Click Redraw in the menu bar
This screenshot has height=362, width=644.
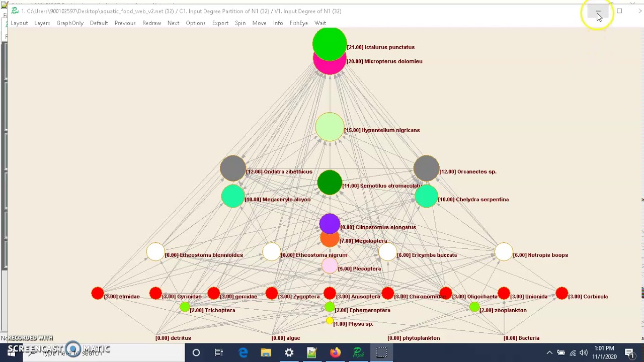(151, 23)
